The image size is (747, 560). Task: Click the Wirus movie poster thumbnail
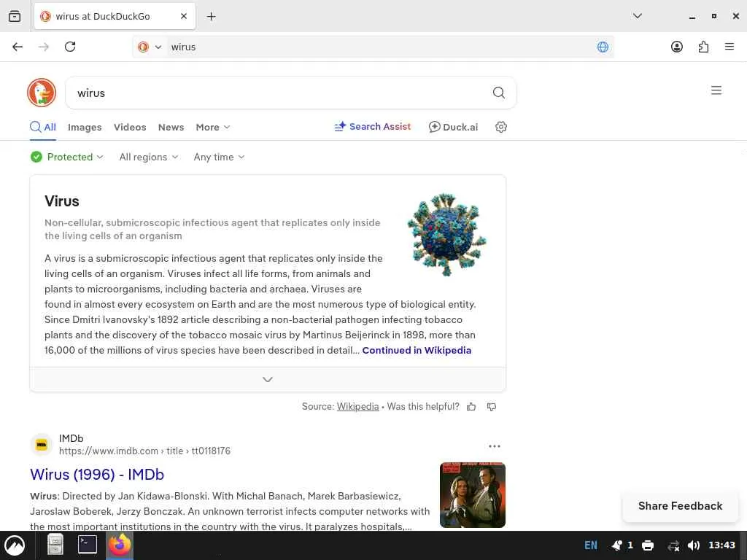(473, 495)
